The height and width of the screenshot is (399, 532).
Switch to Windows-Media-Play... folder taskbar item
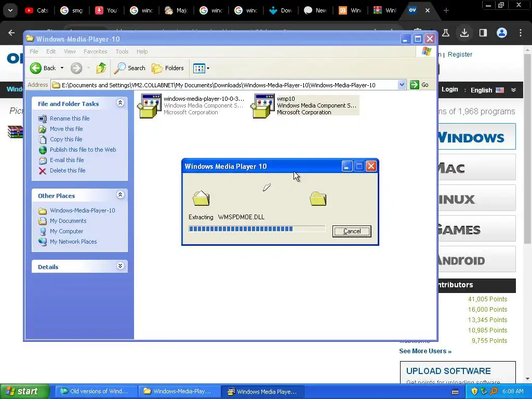179,392
